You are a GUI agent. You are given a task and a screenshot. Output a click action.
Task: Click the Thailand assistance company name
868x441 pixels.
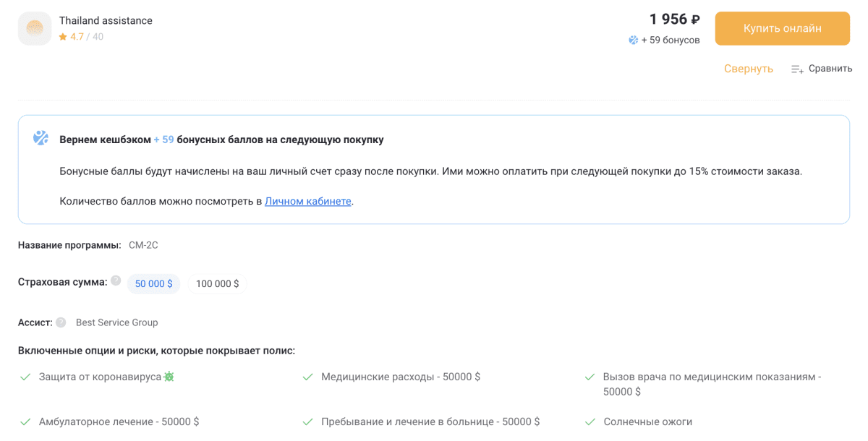pyautogui.click(x=106, y=21)
